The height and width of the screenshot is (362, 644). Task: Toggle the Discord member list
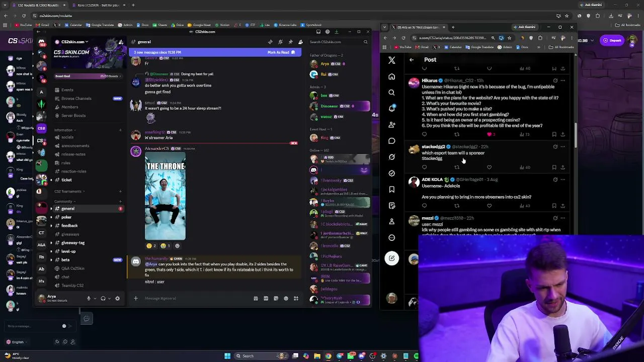pos(300,42)
